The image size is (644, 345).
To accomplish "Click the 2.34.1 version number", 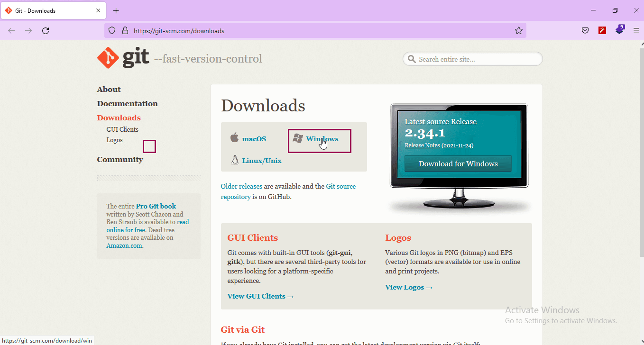I will point(425,133).
